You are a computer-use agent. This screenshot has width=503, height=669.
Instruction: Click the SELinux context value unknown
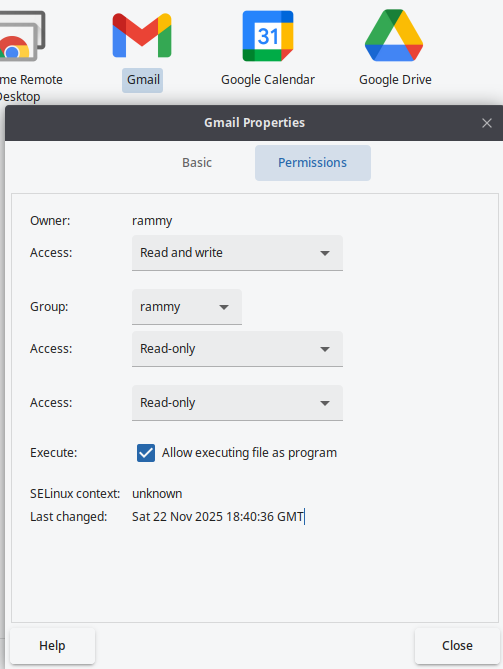157,494
